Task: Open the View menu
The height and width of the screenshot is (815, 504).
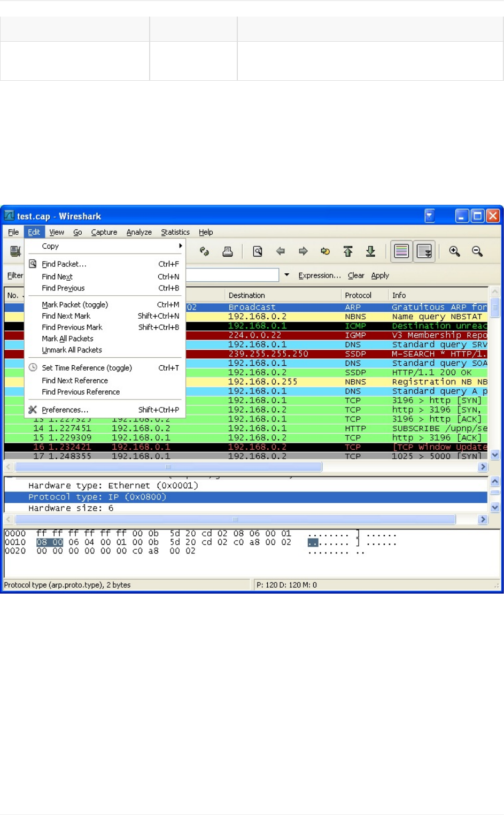Action: 57,232
